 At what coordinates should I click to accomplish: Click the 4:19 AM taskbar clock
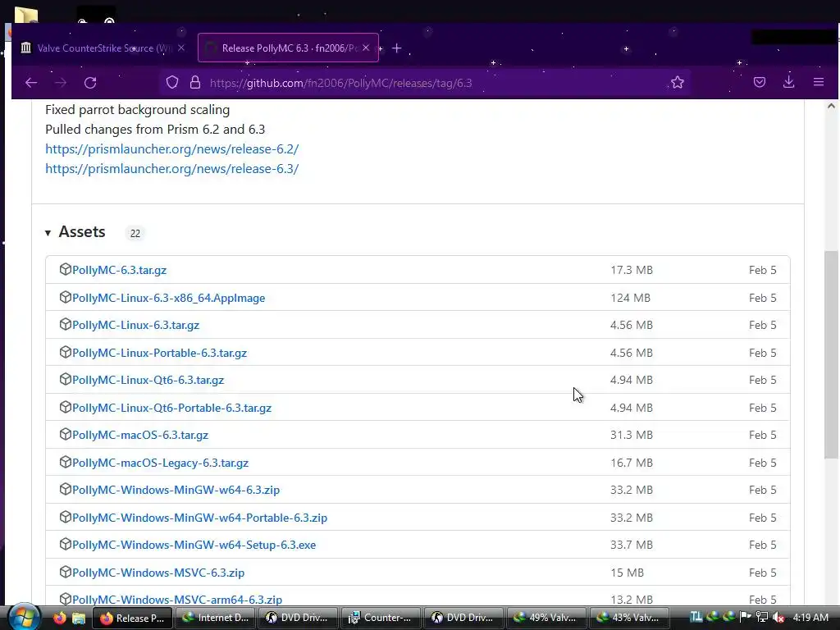810,618
